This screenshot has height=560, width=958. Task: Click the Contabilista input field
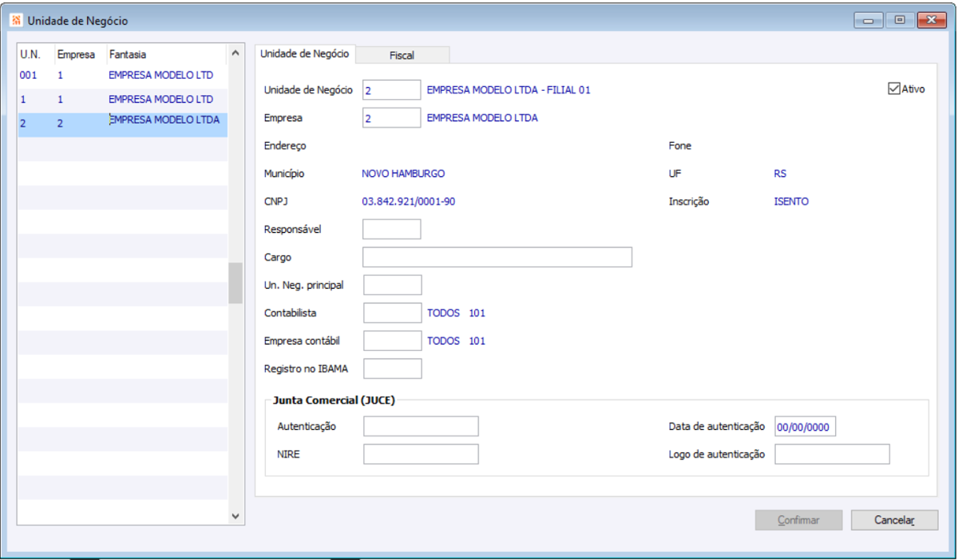(x=392, y=313)
